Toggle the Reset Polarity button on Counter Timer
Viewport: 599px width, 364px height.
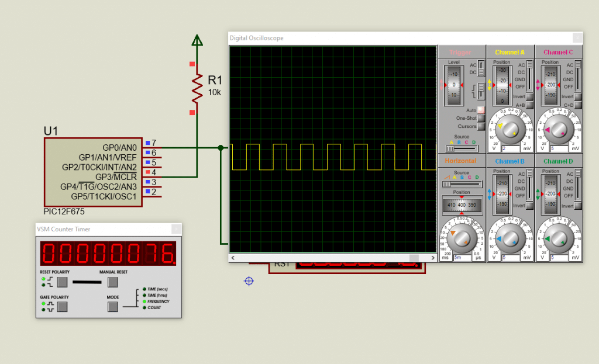tap(62, 282)
